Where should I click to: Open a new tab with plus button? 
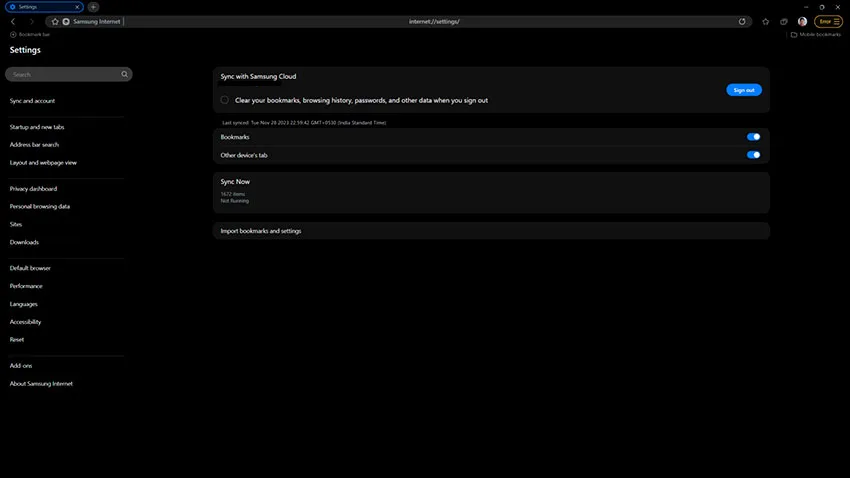(x=93, y=7)
